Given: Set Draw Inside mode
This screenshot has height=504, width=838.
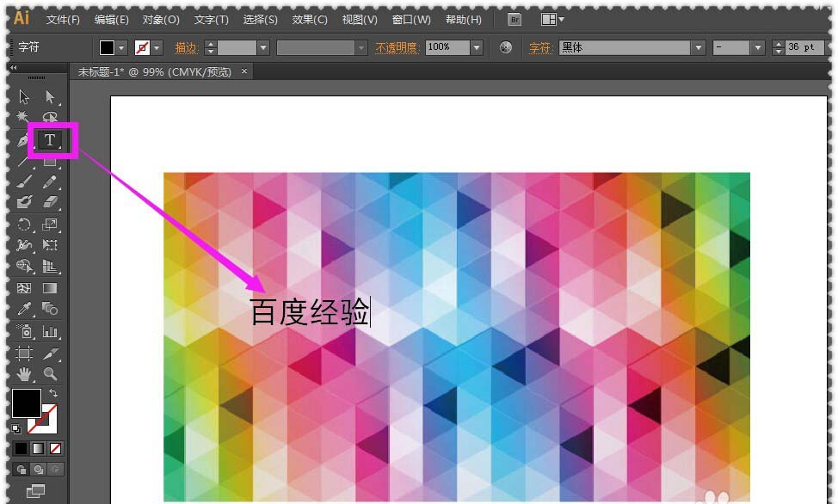Looking at the screenshot, I should tap(55, 470).
